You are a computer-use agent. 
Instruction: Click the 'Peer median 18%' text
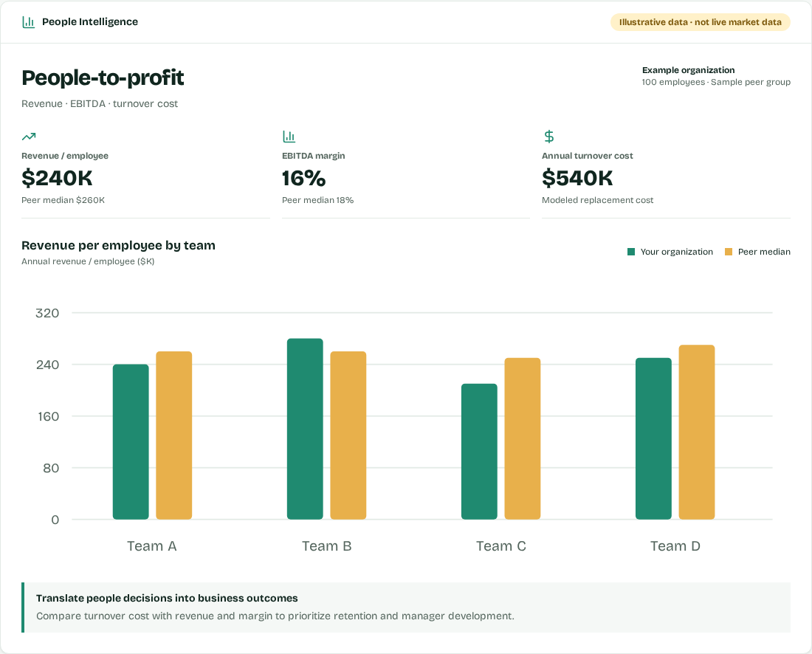click(318, 200)
